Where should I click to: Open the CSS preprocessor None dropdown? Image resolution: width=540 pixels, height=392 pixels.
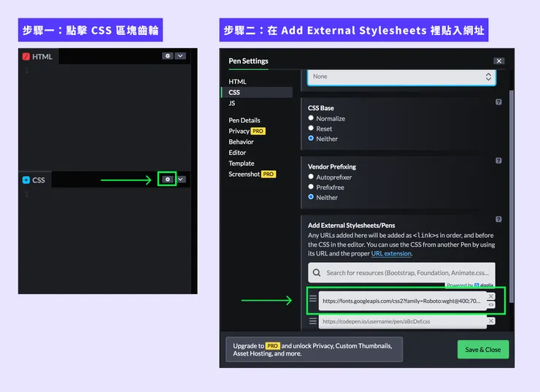coord(401,77)
